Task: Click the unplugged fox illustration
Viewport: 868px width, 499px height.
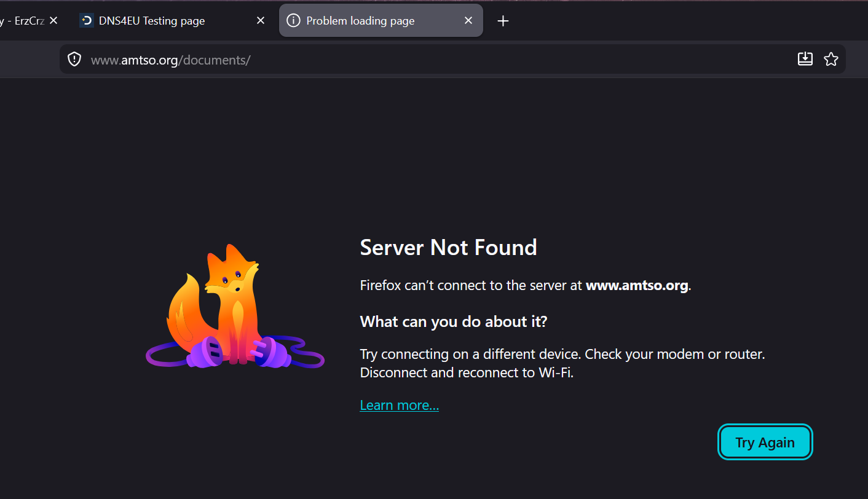Action: pyautogui.click(x=235, y=307)
